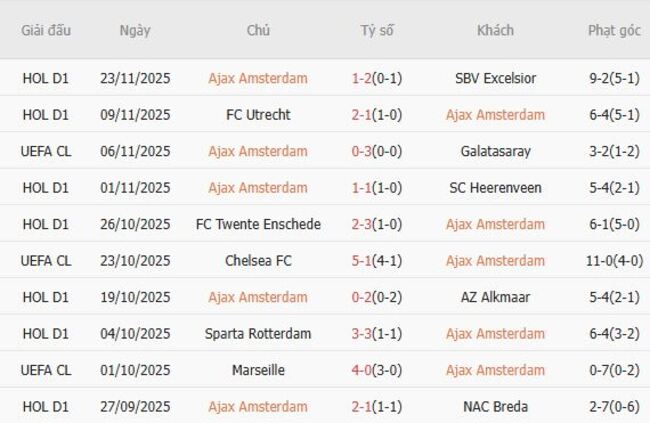
Task: Select the 27/09/2025 date cell
Action: point(135,407)
